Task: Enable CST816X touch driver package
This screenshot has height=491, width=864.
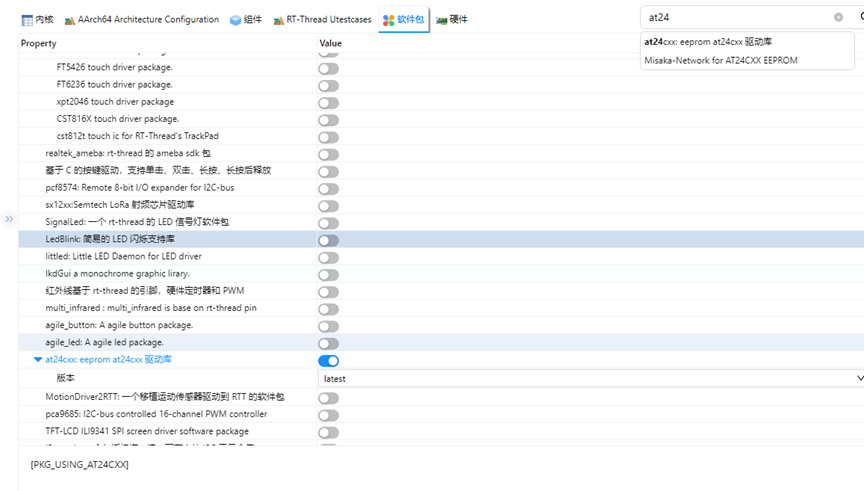Action: click(328, 120)
